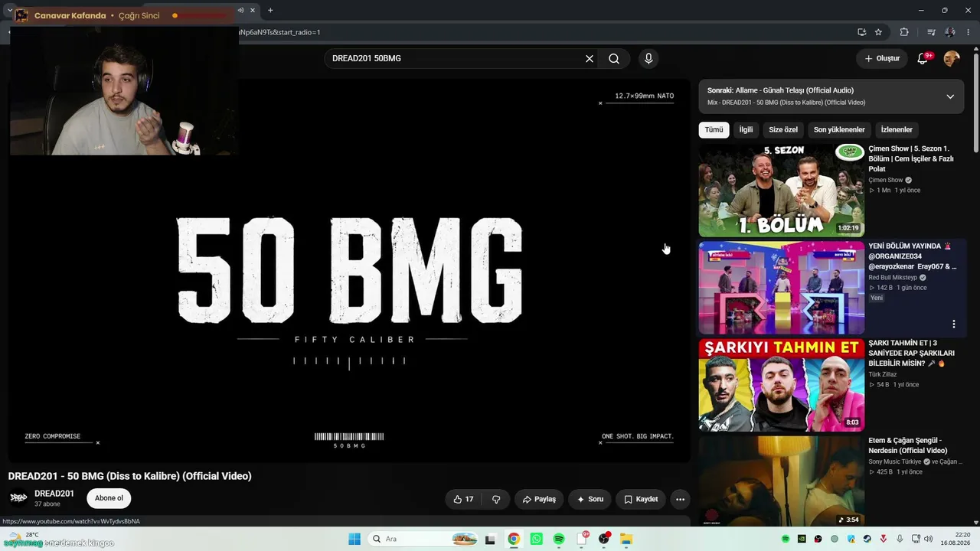The width and height of the screenshot is (980, 551).
Task: Open the YENİ BÖLÜM YAYINDA video title
Action: [x=912, y=256]
